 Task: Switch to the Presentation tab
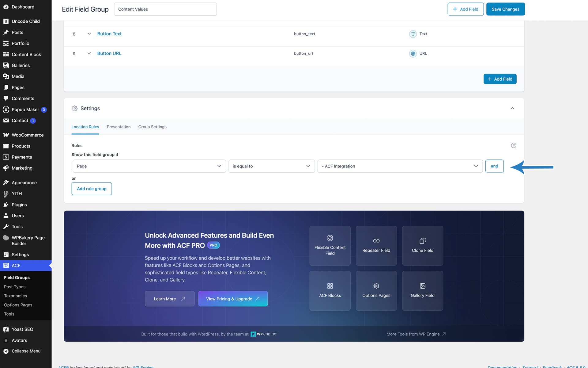pyautogui.click(x=119, y=127)
